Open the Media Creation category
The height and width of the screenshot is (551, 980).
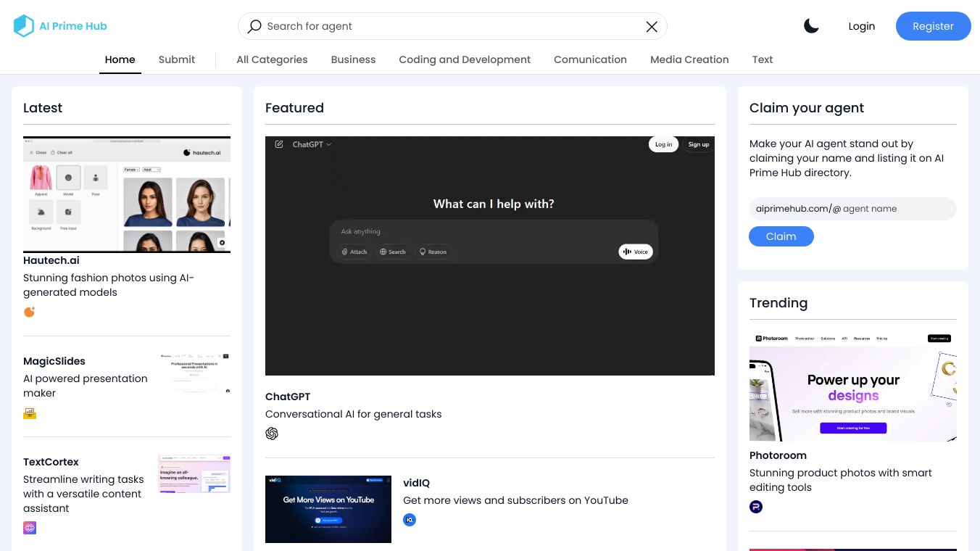point(689,59)
